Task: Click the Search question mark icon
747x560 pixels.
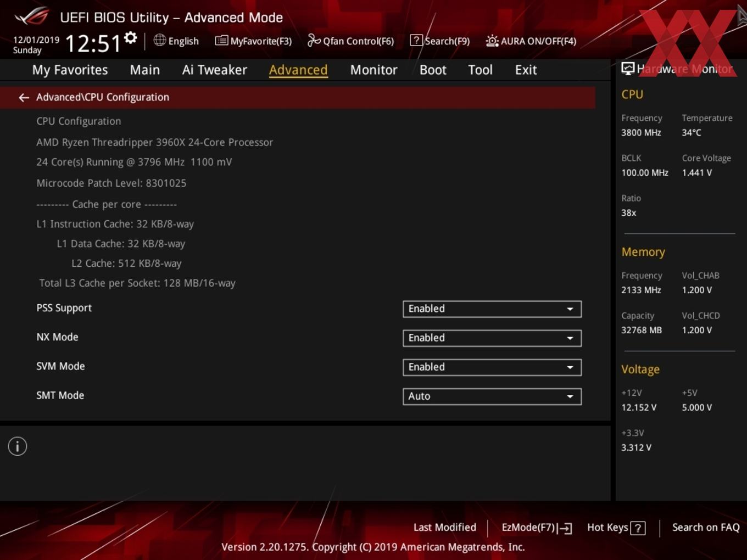Action: pos(416,40)
